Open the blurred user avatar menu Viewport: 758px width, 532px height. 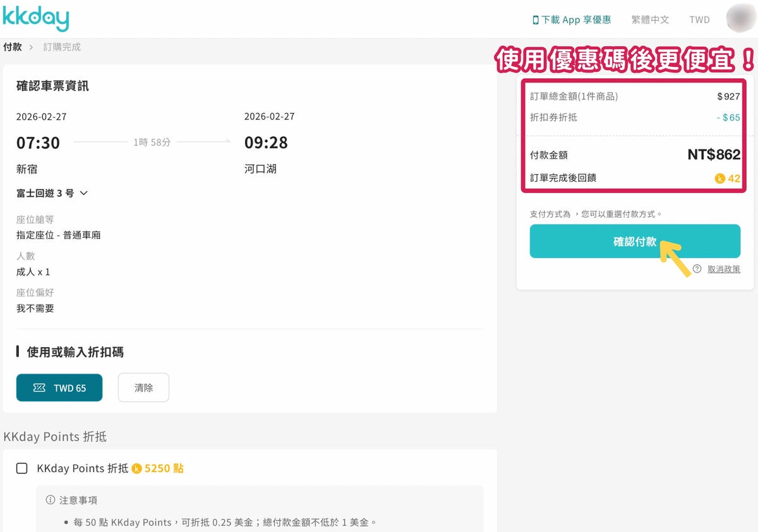click(x=741, y=18)
